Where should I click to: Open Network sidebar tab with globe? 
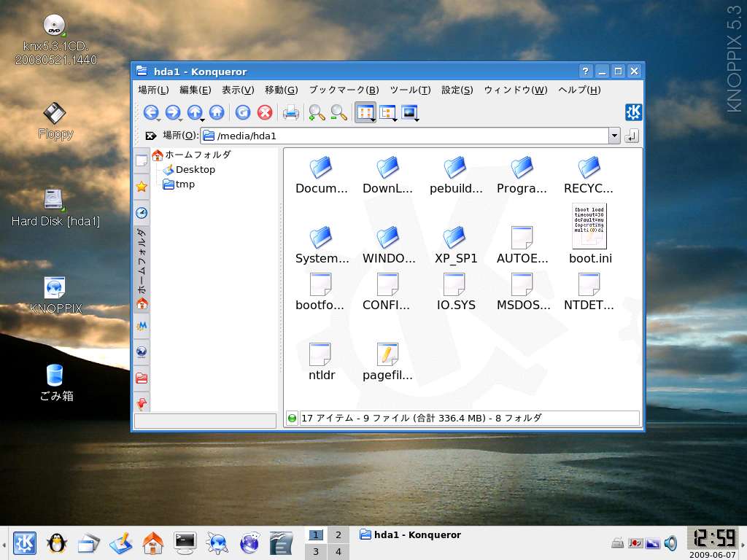[x=142, y=352]
